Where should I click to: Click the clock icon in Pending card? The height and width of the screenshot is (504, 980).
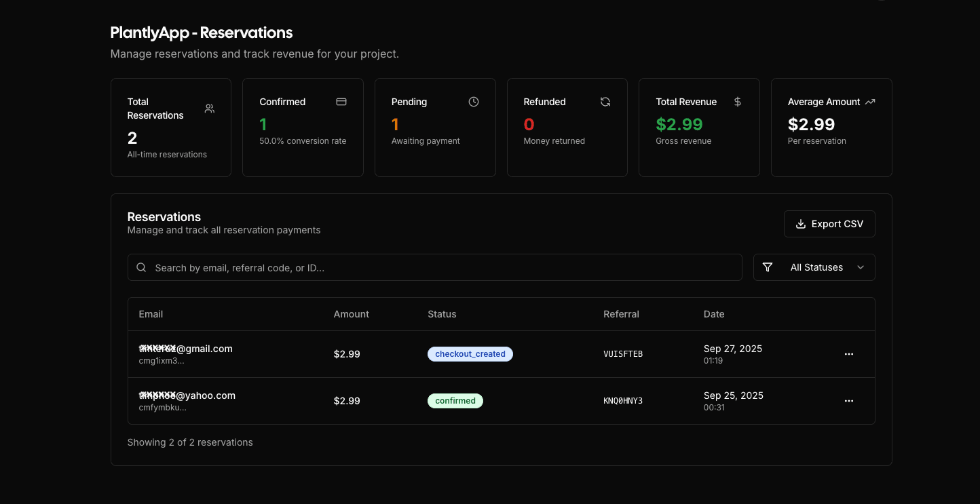pyautogui.click(x=474, y=102)
